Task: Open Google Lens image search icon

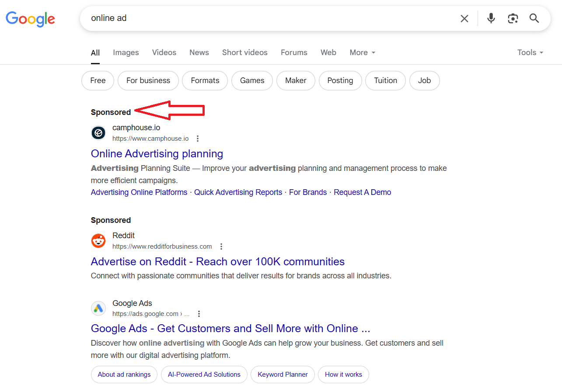Action: 513,18
